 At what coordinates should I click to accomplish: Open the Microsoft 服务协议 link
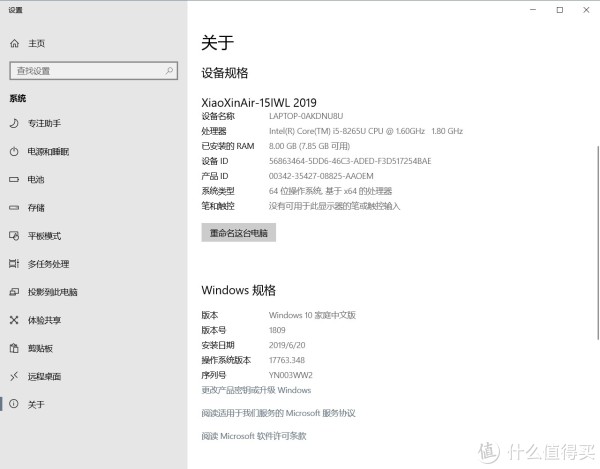point(278,413)
